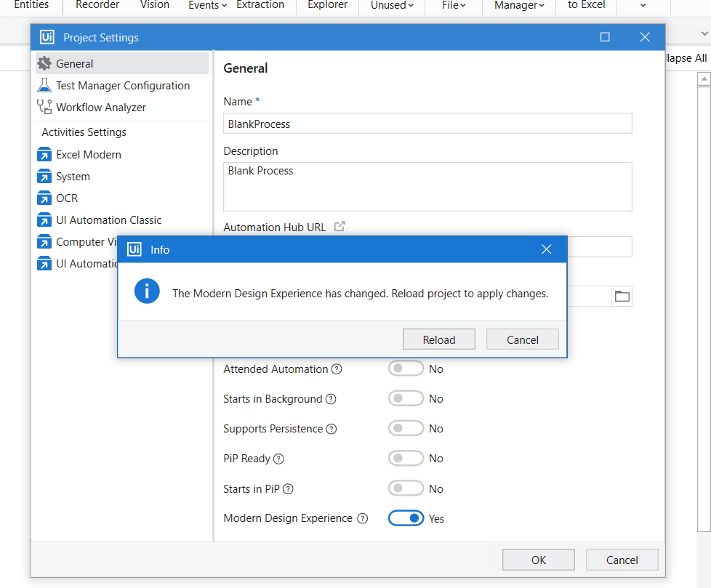Close the Info dialog with X
The height and width of the screenshot is (588, 711).
click(x=547, y=249)
